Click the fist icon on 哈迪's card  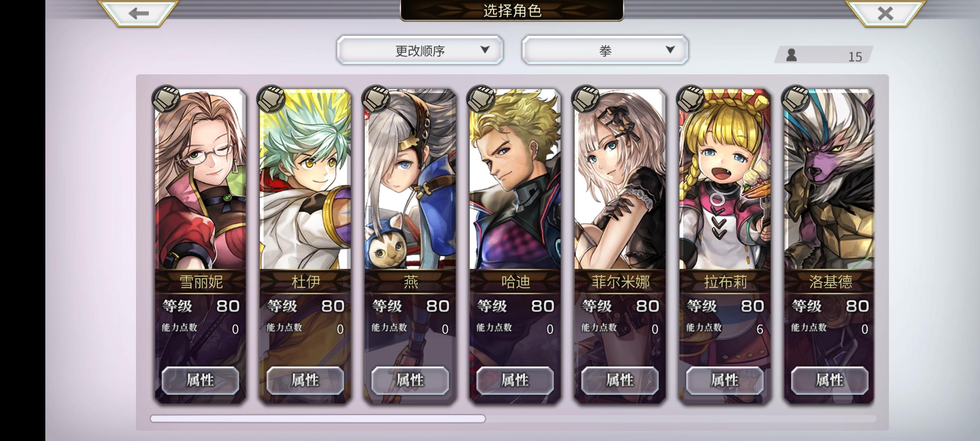[481, 99]
